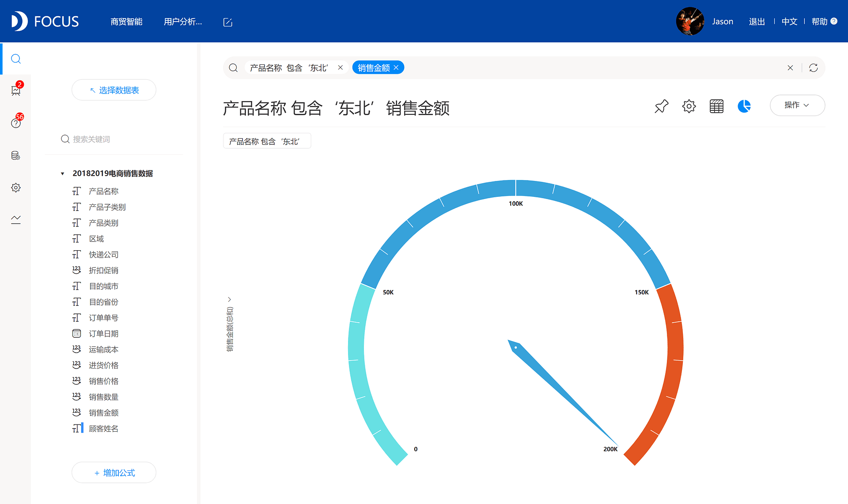
Task: Click the help question mark icon
Action: [x=834, y=21]
